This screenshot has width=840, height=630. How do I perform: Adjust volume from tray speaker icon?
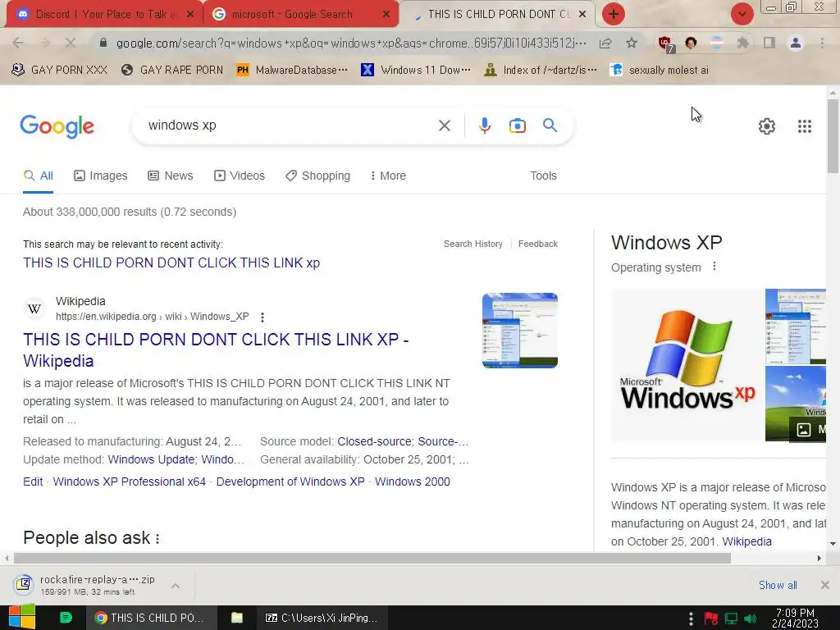click(750, 619)
